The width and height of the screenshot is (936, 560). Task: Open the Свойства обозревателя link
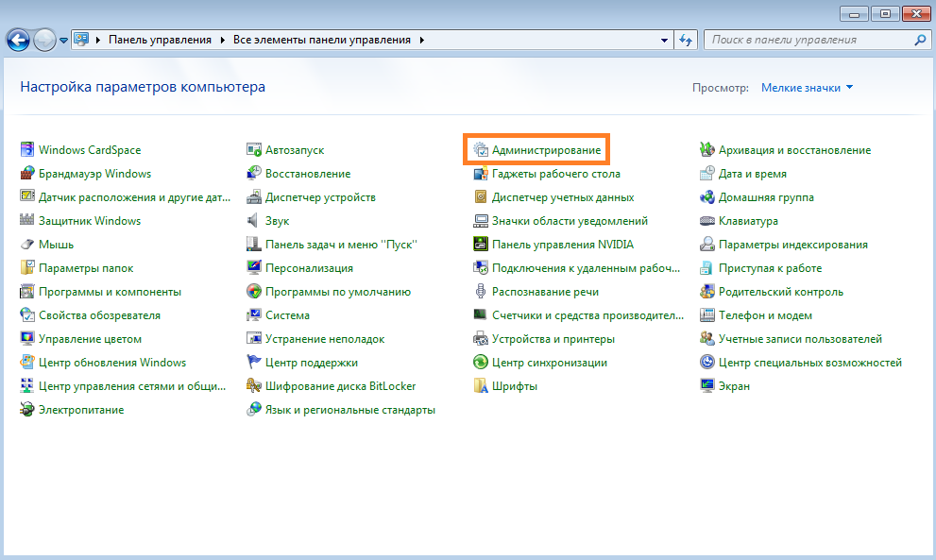click(100, 315)
